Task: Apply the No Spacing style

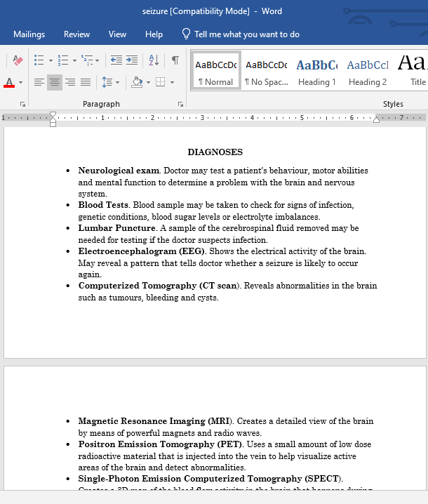Action: pyautogui.click(x=267, y=70)
